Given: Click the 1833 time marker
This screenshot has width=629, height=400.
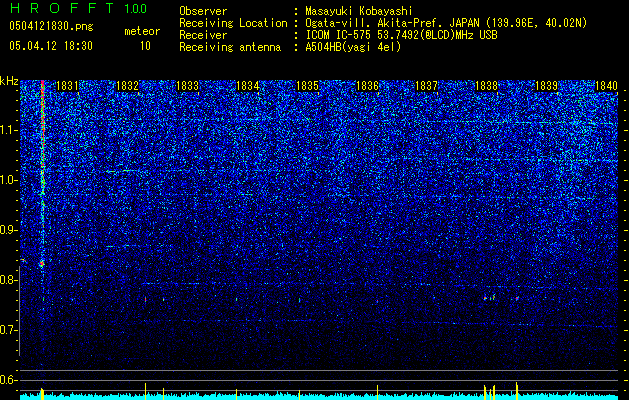Looking at the screenshot, I should click(x=187, y=86).
